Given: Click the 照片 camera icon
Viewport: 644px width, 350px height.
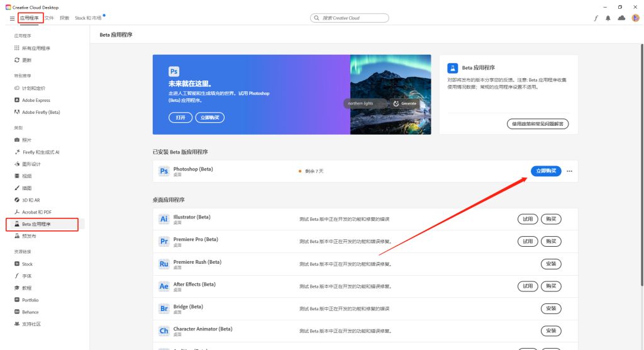Looking at the screenshot, I should tap(17, 140).
